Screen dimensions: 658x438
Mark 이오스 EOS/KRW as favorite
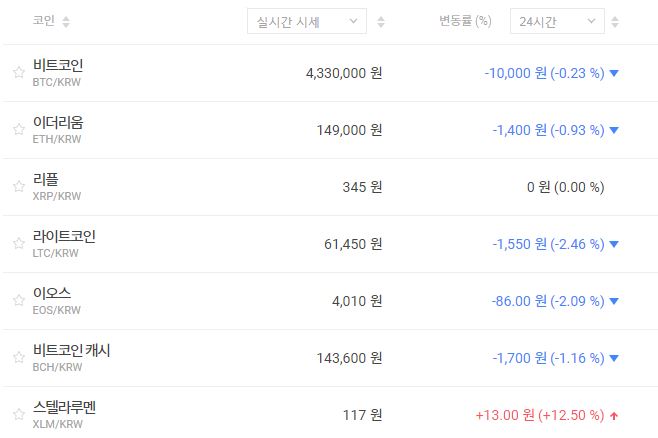[x=18, y=301]
